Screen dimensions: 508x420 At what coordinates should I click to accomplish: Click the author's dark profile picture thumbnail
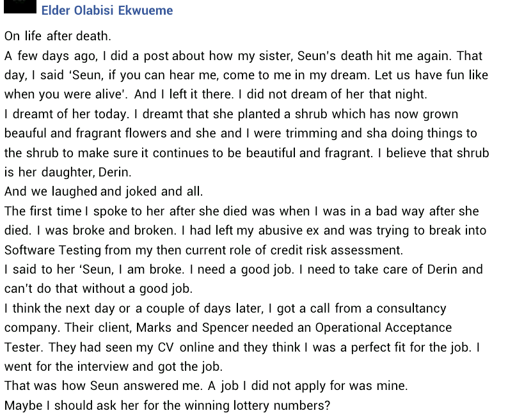point(20,6)
